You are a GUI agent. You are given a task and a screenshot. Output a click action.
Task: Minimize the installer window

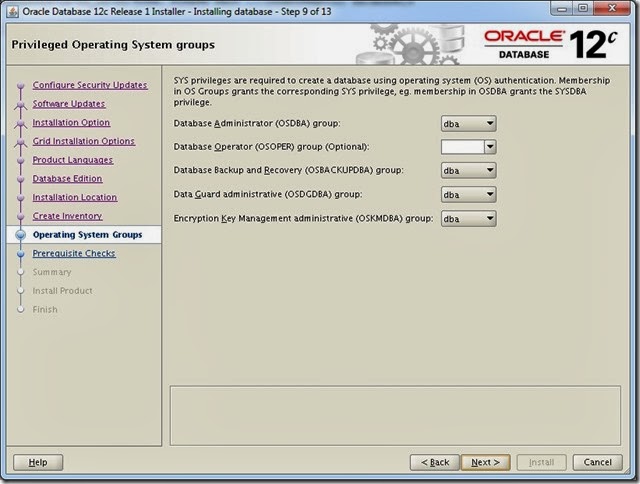(562, 9)
